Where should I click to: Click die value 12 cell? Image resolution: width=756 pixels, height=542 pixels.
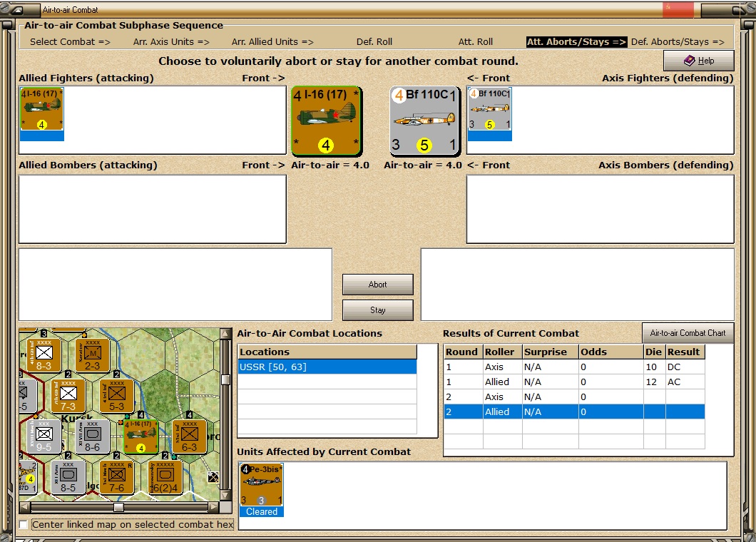[x=654, y=382]
